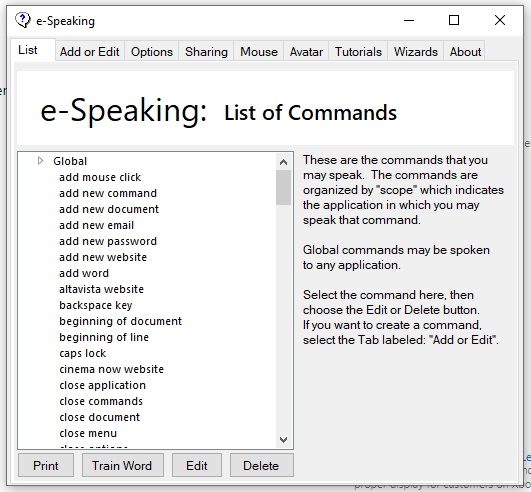
Task: Open the Options tab
Action: [x=152, y=51]
